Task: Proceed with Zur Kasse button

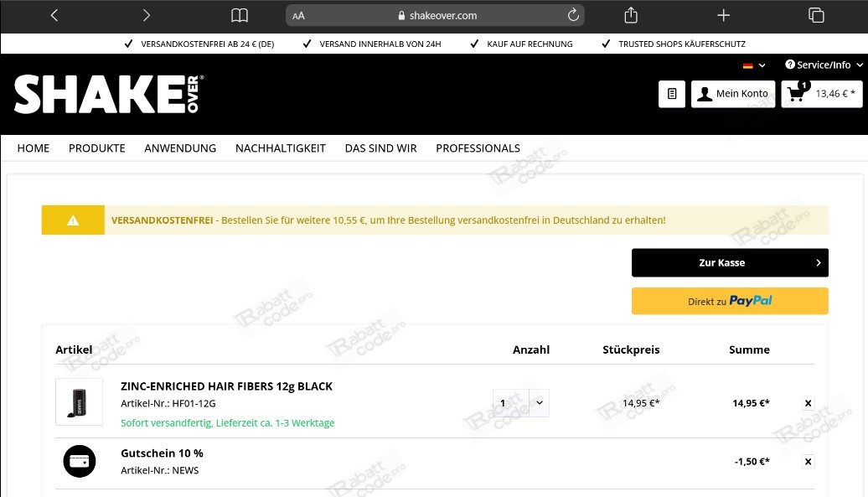Action: tap(730, 262)
